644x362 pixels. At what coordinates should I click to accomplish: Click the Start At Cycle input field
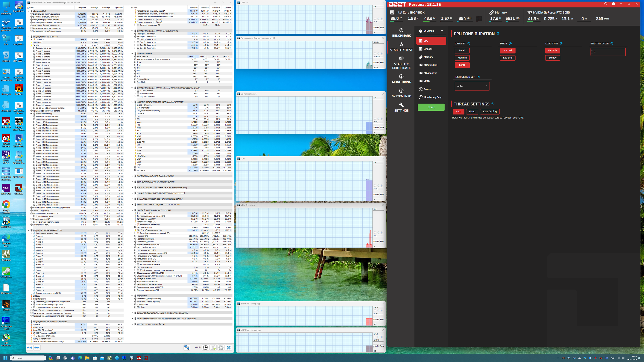[608, 52]
